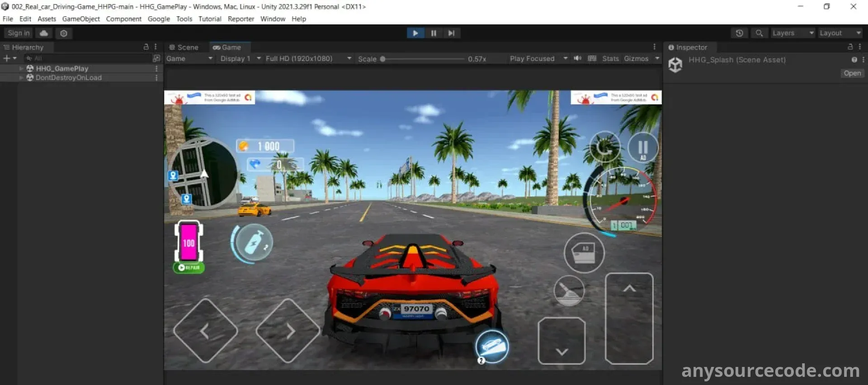Pause the running game preview

pyautogui.click(x=433, y=33)
